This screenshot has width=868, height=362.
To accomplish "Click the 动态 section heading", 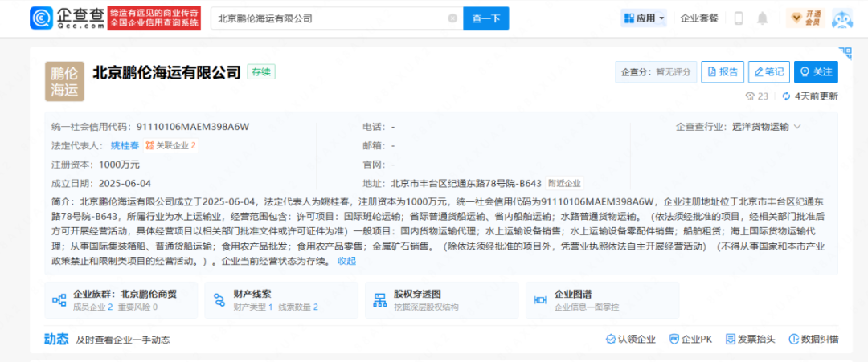I will pos(56,340).
